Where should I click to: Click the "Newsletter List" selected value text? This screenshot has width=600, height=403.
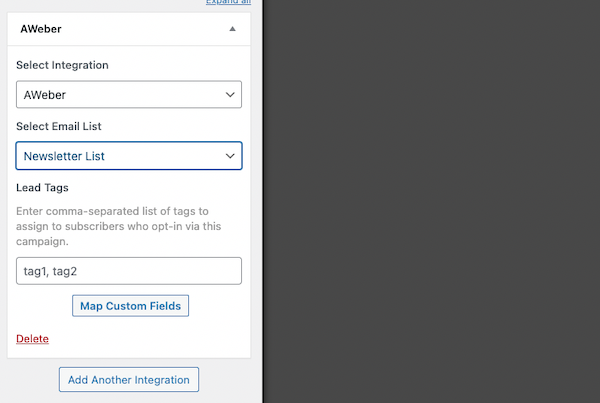[64, 156]
